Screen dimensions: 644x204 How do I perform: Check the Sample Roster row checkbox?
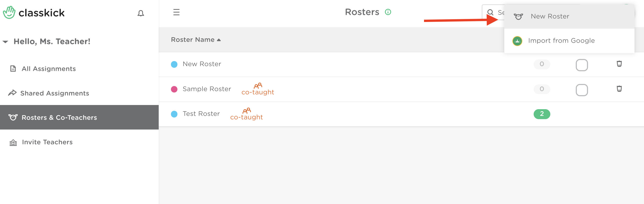[x=582, y=90]
